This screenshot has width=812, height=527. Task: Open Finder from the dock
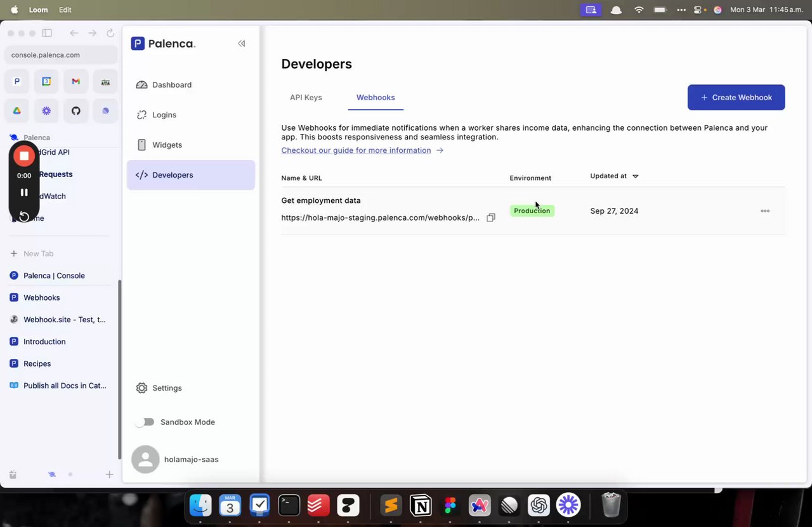[x=201, y=505]
